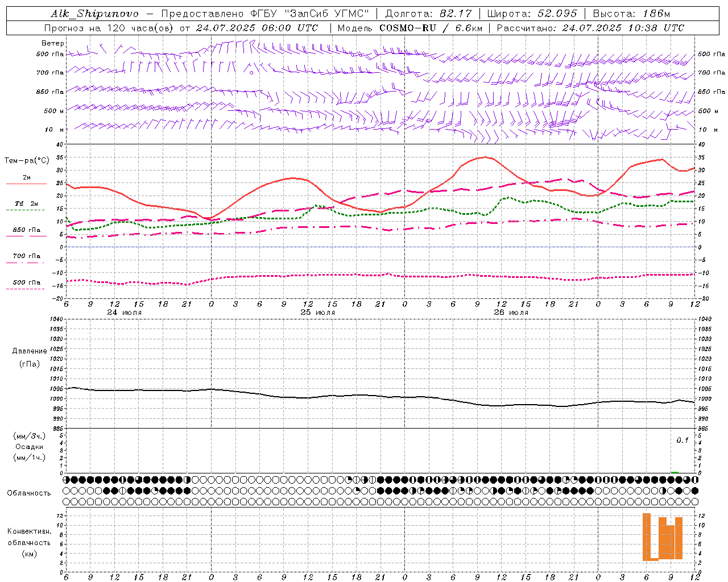
Task: Click the tallest orange convective cloud bar
Action: 647,537
